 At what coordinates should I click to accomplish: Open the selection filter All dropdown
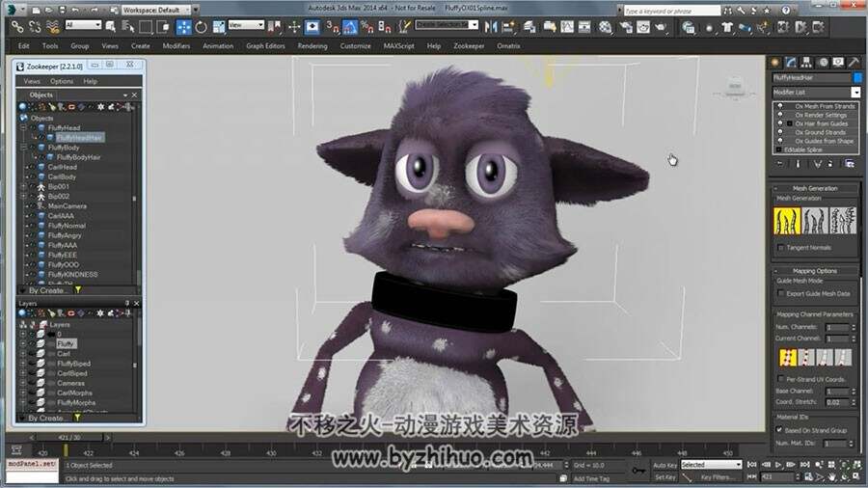tap(83, 25)
